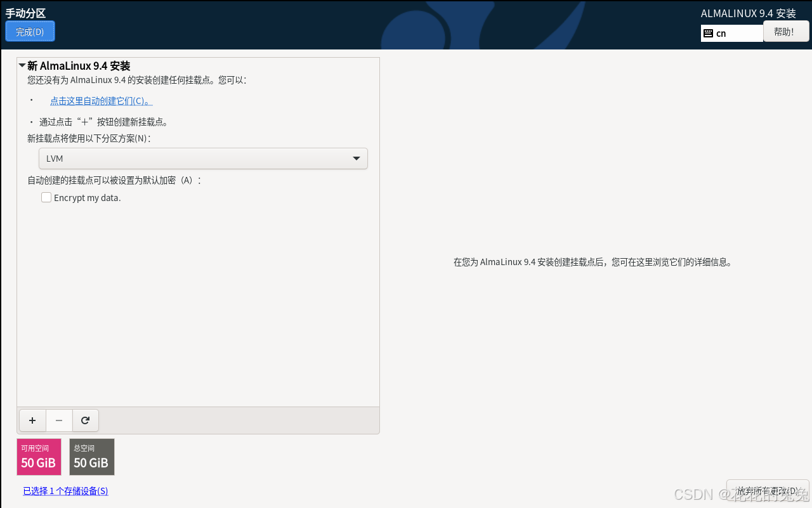Click the 手动分区 title text
Viewport: 812px width, 508px height.
point(25,13)
